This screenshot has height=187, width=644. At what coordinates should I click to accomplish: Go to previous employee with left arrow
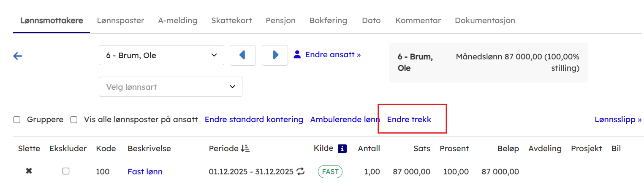pos(242,55)
